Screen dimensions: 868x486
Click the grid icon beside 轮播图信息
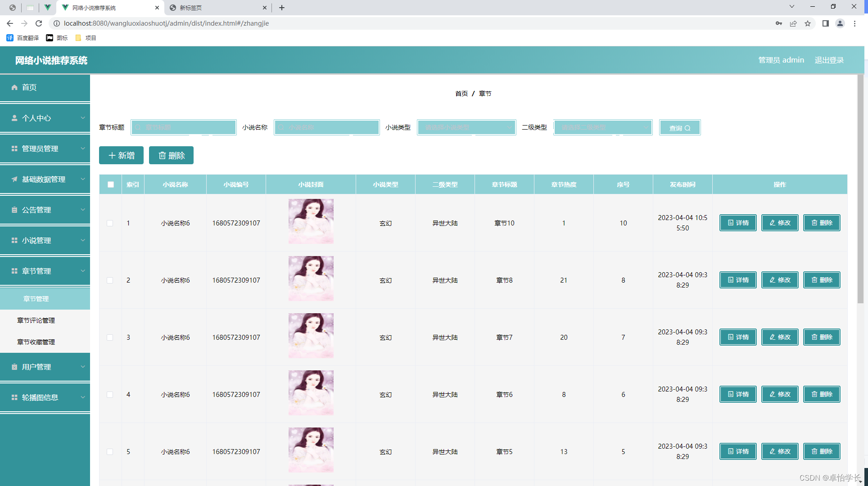point(14,397)
